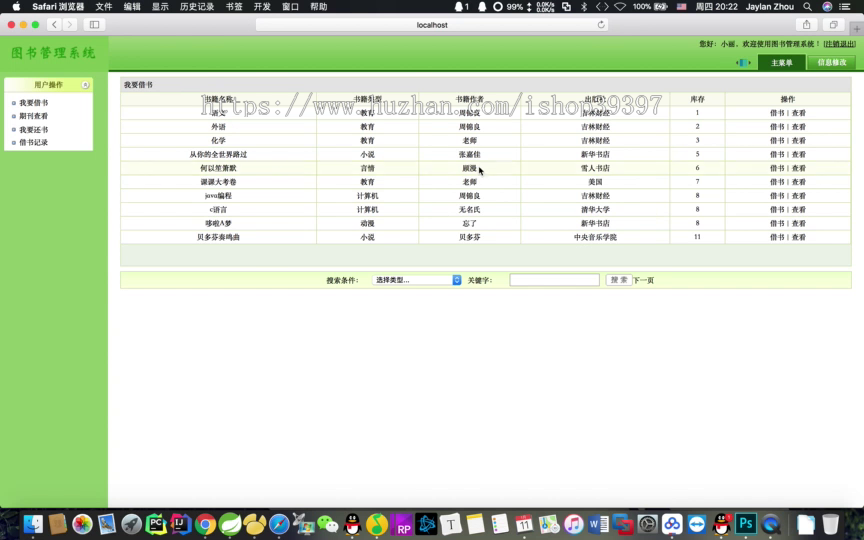Screen dimensions: 864x540
Task: Open WeChat from the dock
Action: (328, 524)
